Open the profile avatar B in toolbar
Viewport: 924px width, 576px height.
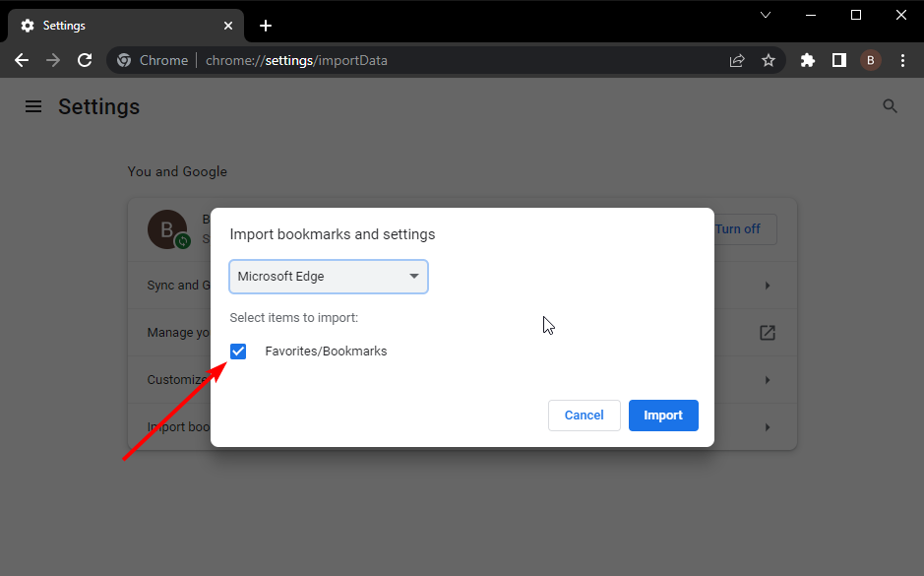pos(871,60)
